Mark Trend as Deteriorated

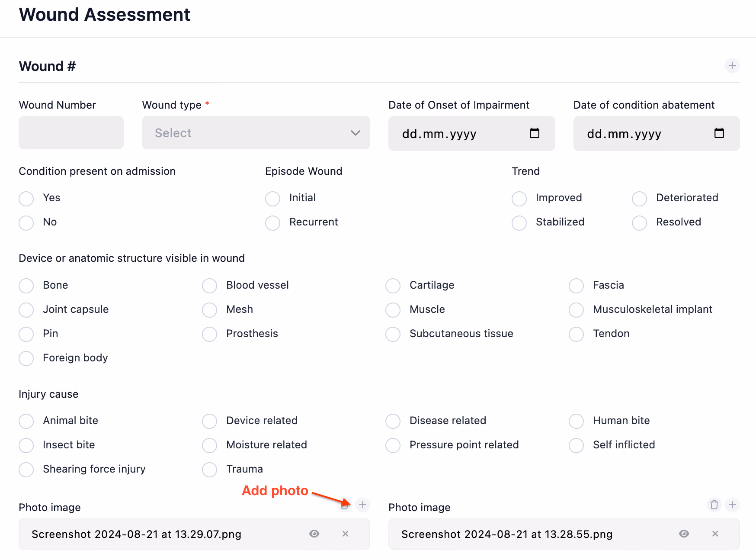[639, 199]
